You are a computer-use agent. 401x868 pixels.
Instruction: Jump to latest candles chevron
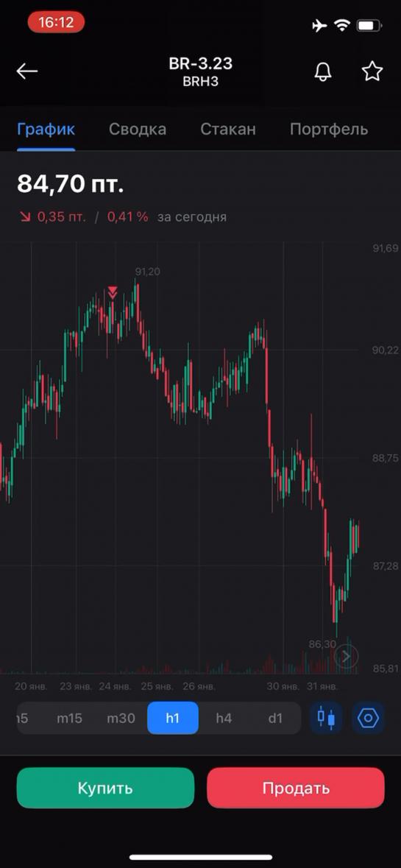click(347, 657)
